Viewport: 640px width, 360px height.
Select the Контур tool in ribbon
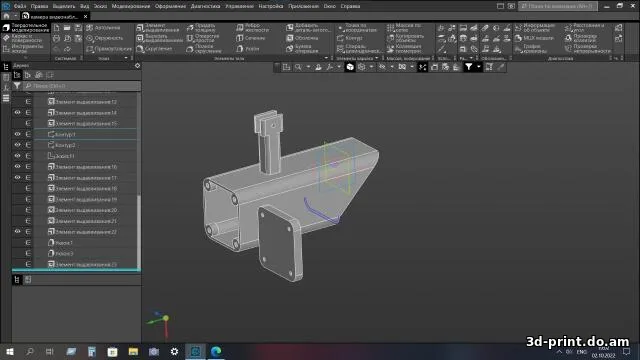350,38
